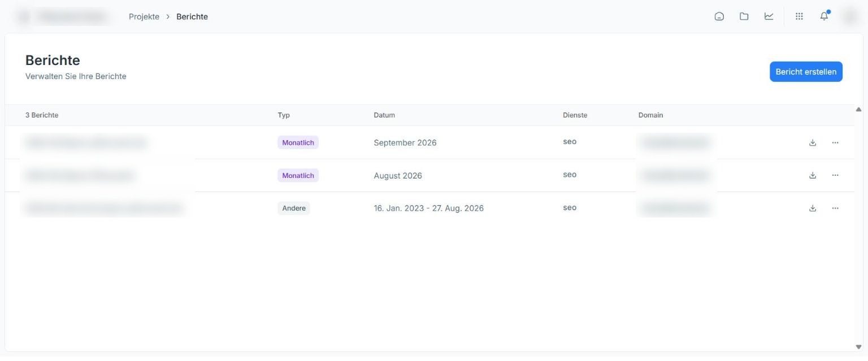Sort by the Datum column header
Screen dimensions: 868x361
coord(384,115)
